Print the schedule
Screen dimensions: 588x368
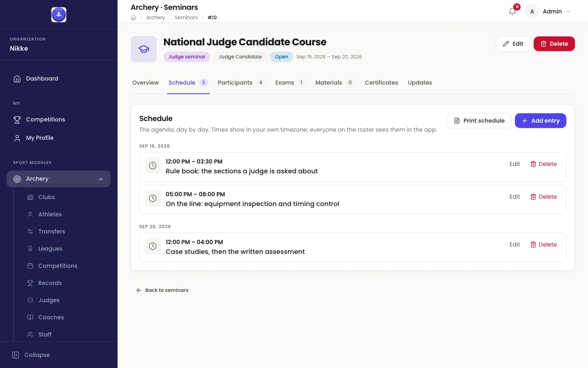click(x=479, y=121)
